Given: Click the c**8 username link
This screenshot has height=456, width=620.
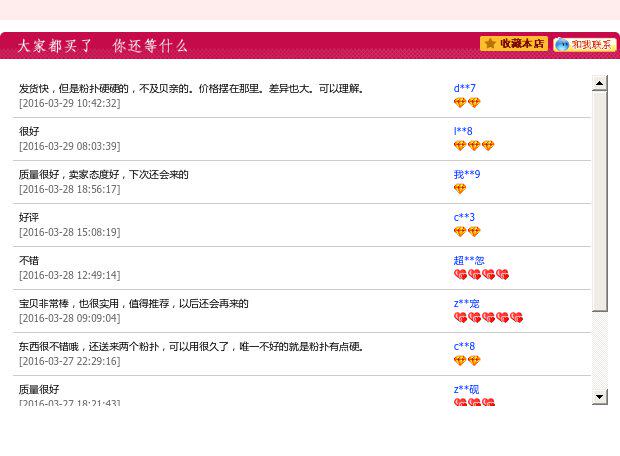Looking at the screenshot, I should click(x=464, y=347).
